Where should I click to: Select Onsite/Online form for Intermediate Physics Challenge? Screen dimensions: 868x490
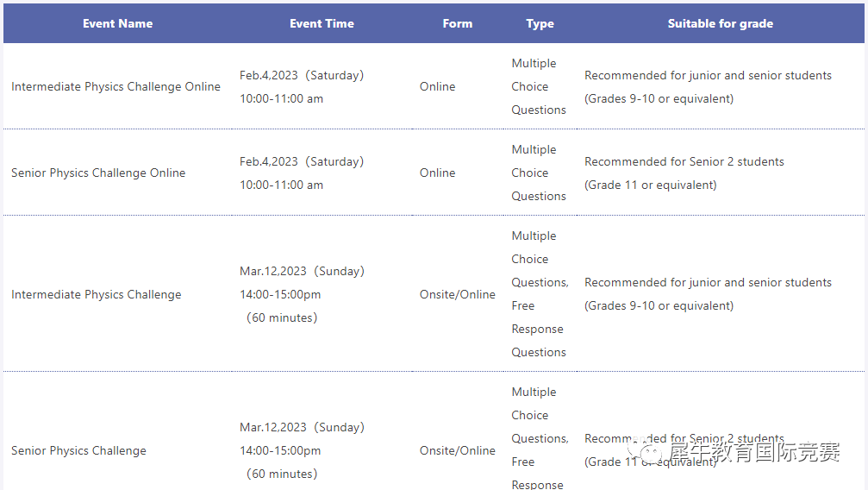457,294
